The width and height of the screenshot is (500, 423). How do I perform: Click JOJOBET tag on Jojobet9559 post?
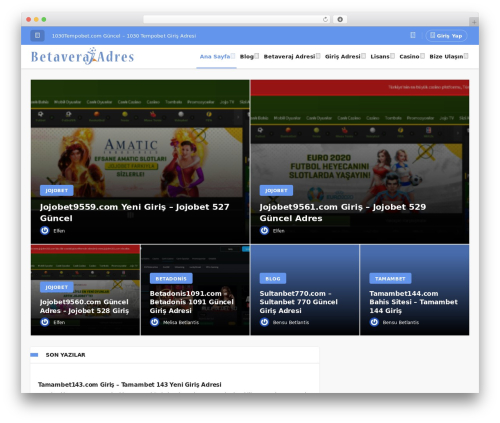57,190
